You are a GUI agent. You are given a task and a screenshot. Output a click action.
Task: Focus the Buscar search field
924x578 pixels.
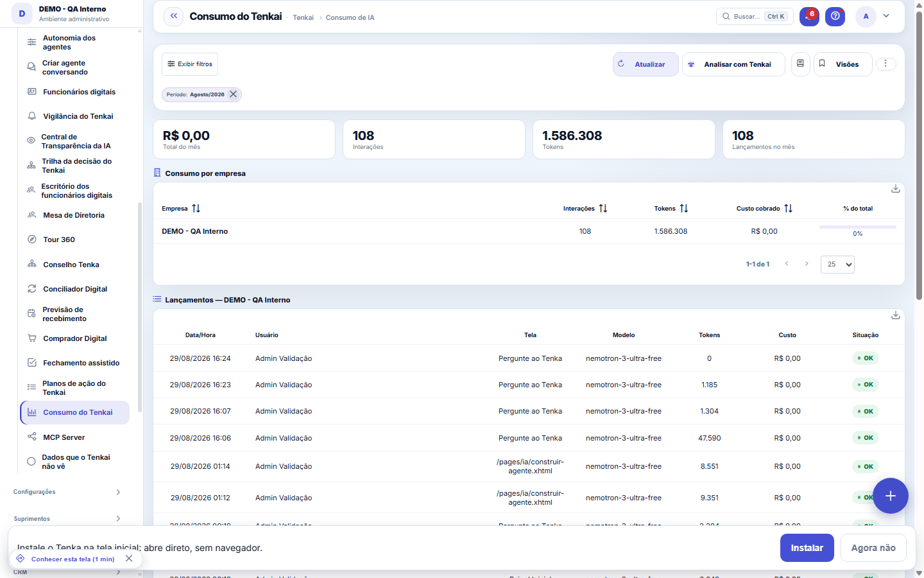click(755, 16)
